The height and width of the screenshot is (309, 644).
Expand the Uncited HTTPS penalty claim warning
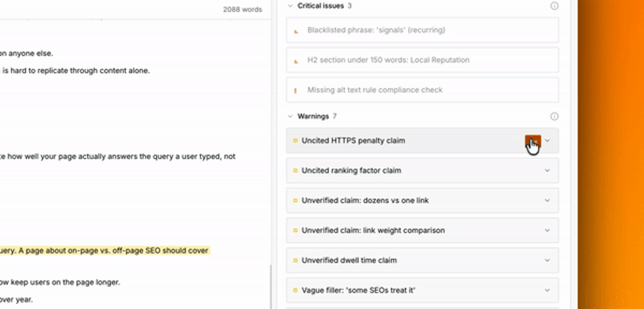point(547,140)
